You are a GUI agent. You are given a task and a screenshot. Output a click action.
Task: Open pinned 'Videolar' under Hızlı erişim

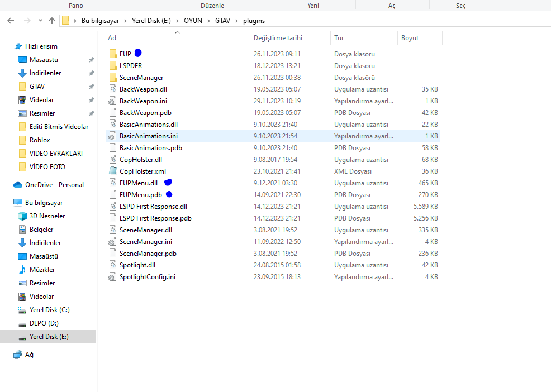(41, 100)
